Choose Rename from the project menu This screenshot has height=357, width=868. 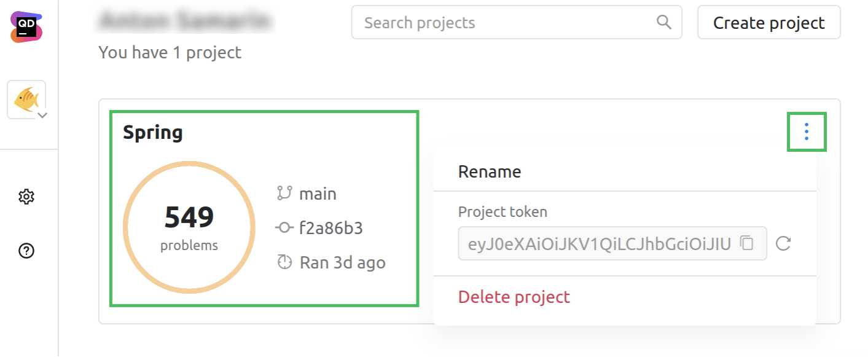[x=490, y=172]
